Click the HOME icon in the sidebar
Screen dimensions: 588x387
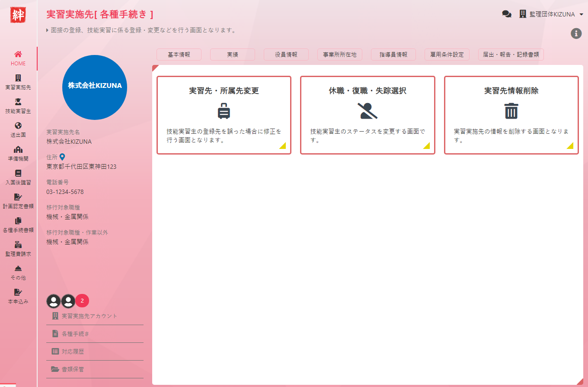(18, 55)
